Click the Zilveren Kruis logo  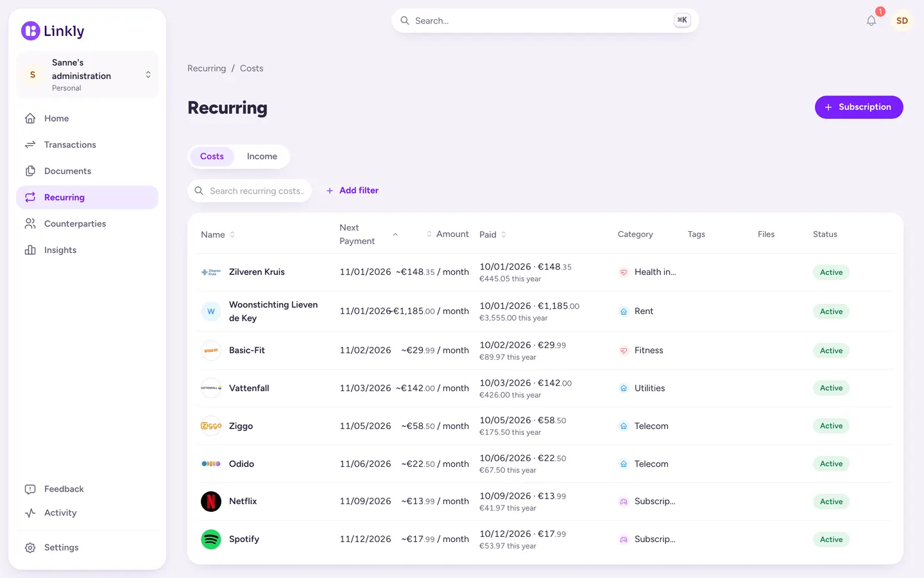pyautogui.click(x=211, y=272)
